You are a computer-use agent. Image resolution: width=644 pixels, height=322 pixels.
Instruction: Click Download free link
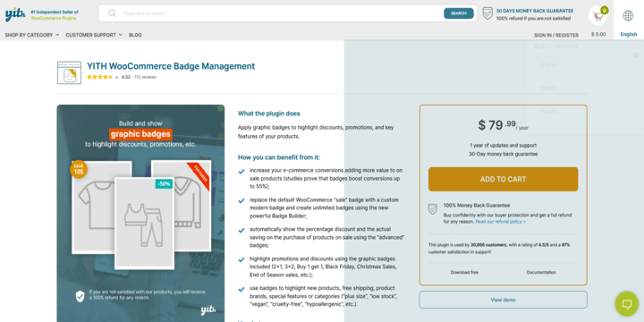point(464,272)
